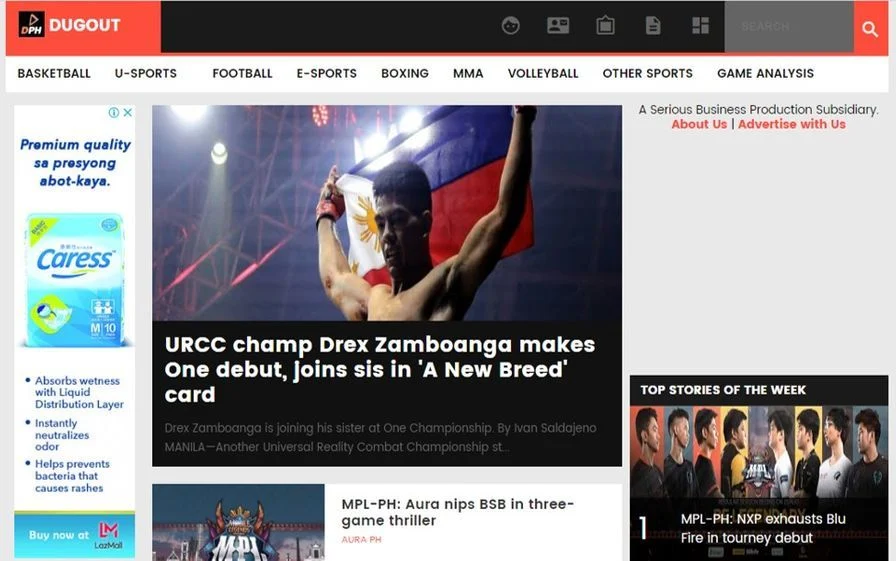The image size is (896, 561).
Task: Focus the Search input field
Action: coord(789,27)
